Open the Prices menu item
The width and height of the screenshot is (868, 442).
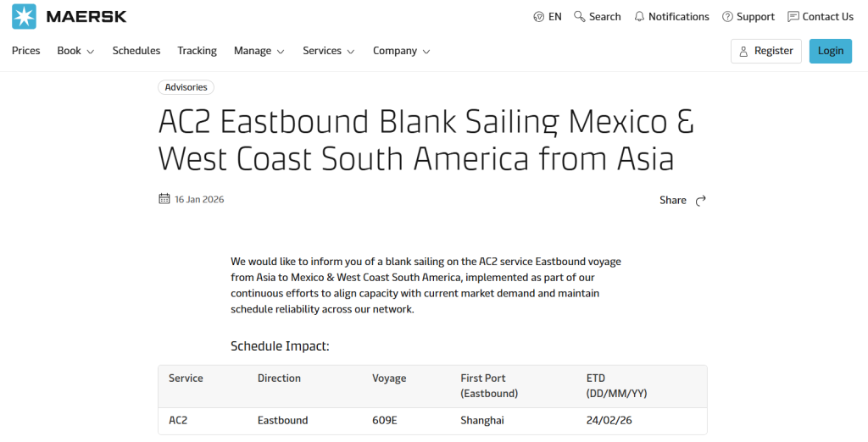pos(26,51)
